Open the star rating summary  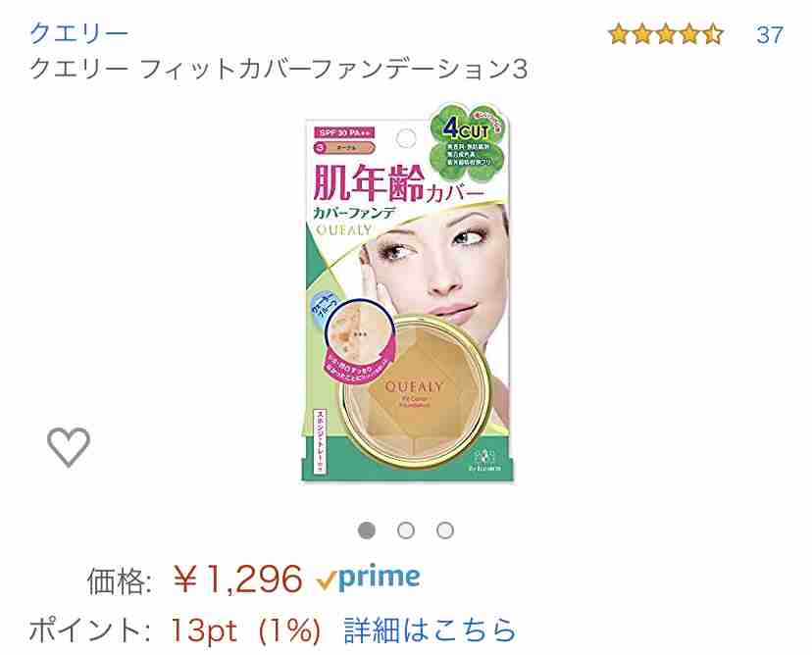[x=666, y=34]
